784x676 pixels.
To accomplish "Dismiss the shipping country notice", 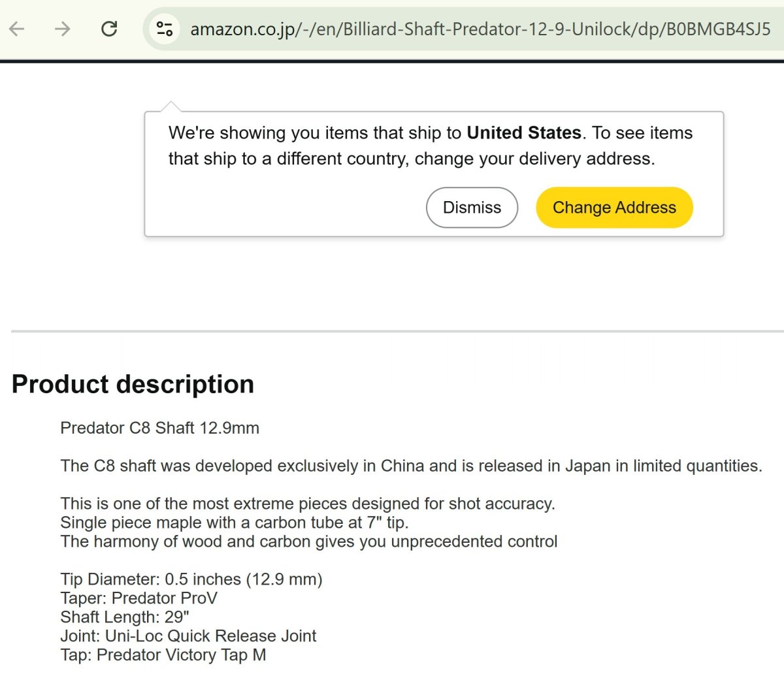I will (472, 208).
